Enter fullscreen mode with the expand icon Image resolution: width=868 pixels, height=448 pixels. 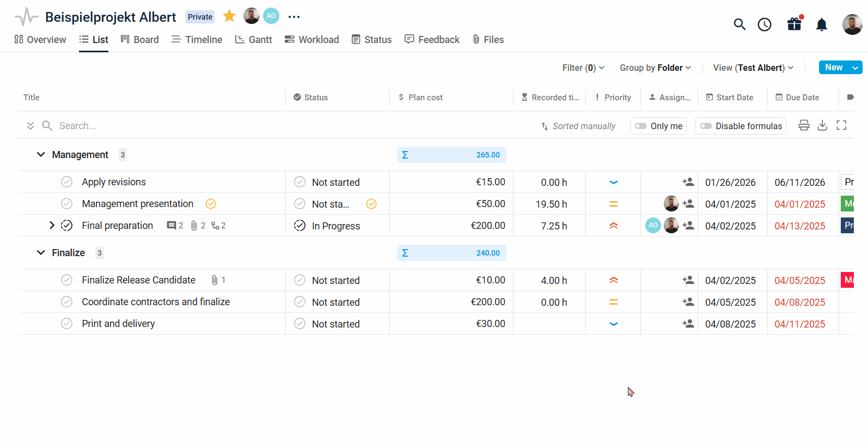click(841, 125)
